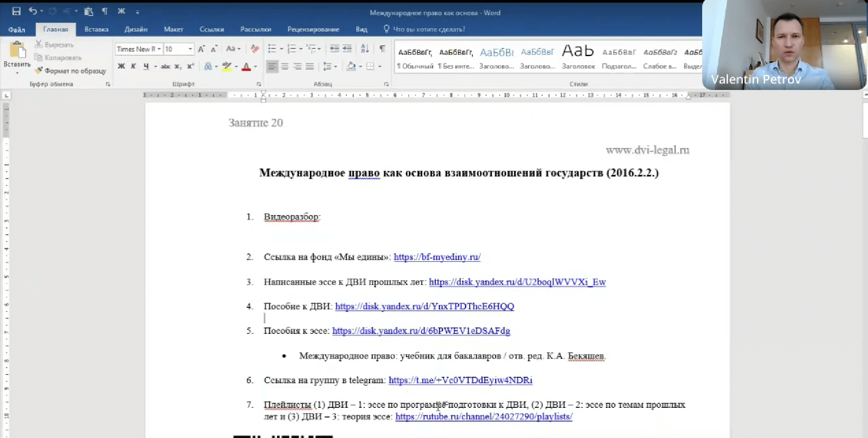The width and height of the screenshot is (868, 438).
Task: Open the font size dropdown
Action: pos(190,49)
